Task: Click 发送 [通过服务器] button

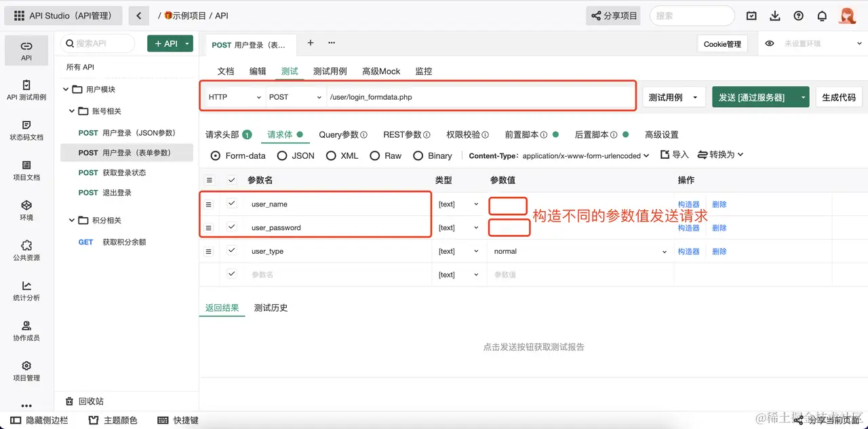Action: pos(755,98)
